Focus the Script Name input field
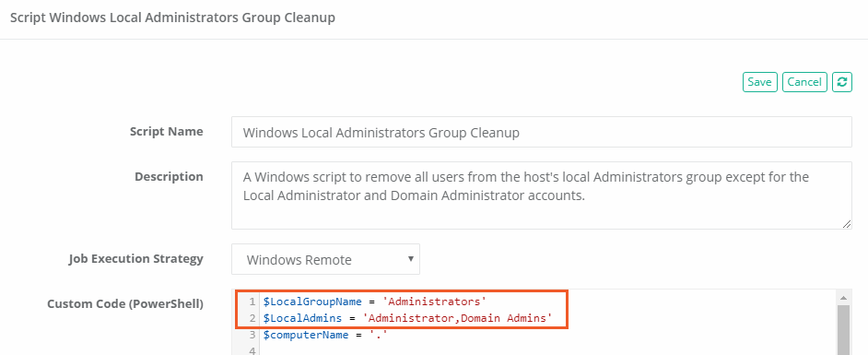868x355 pixels. [542, 132]
